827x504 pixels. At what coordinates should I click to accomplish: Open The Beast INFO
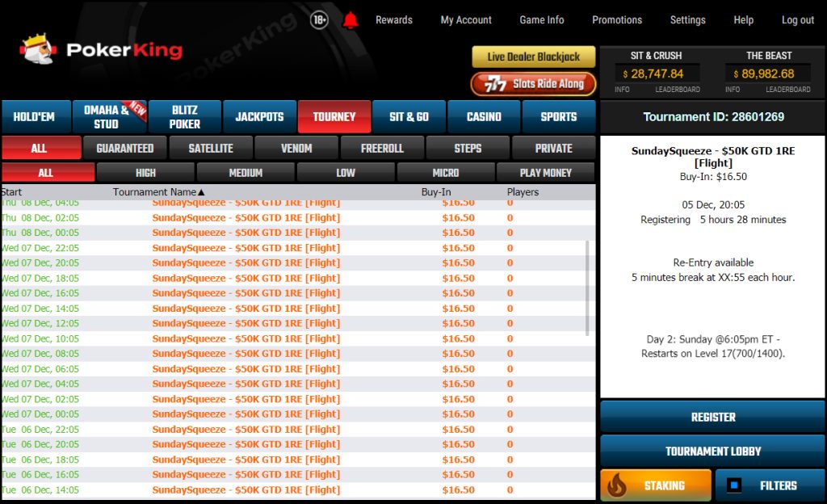coord(733,90)
